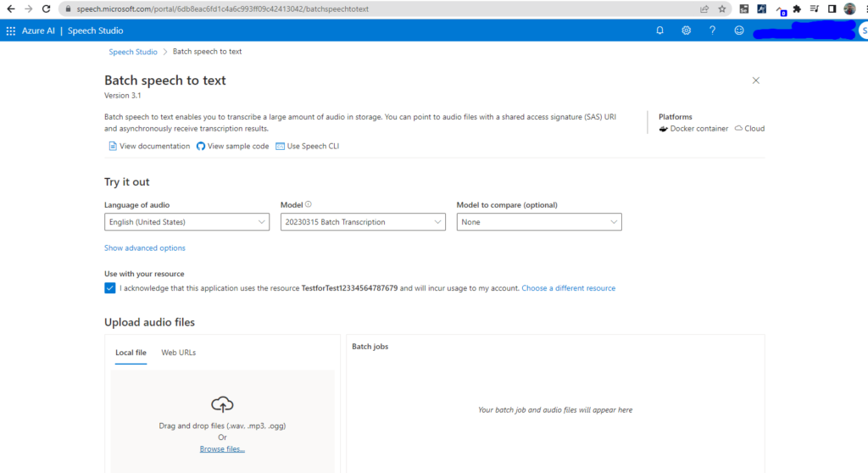The width and height of the screenshot is (868, 473).
Task: Click the browser profile avatar
Action: [849, 8]
